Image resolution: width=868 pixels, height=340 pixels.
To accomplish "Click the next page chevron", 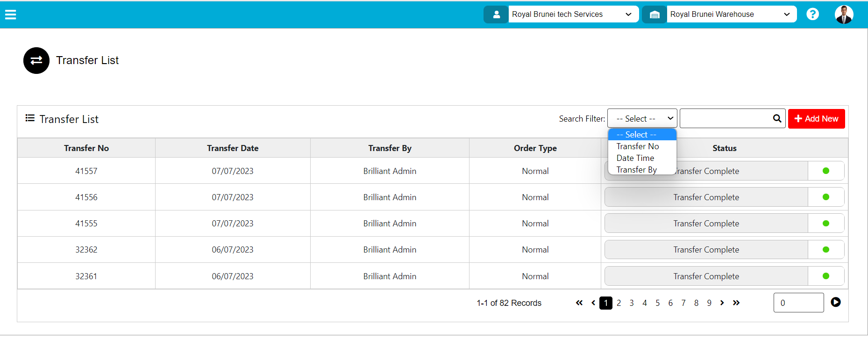I will [x=722, y=303].
